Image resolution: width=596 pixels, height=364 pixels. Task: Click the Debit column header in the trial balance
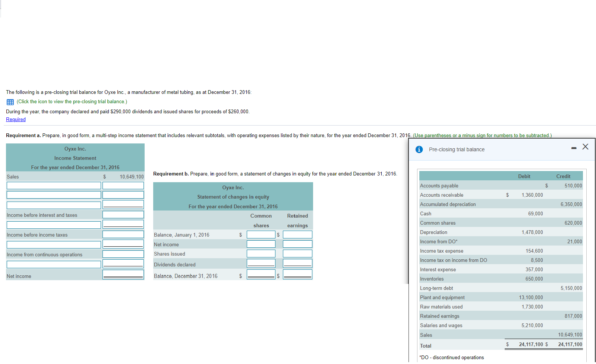click(x=524, y=177)
